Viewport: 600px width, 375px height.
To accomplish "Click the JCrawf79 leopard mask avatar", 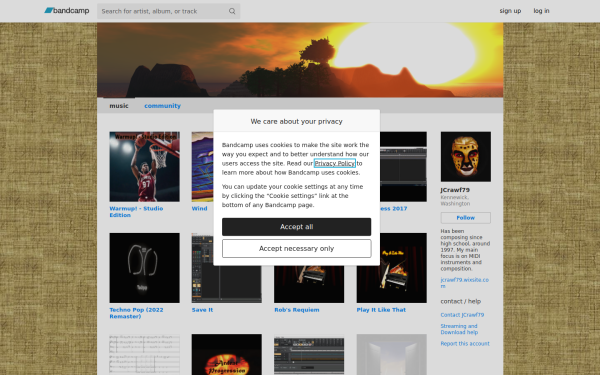I will [x=466, y=157].
